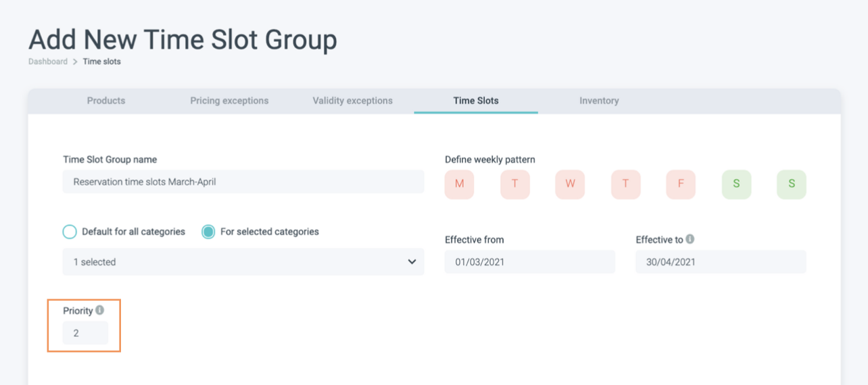The width and height of the screenshot is (868, 385).
Task: Open the Pricing exceptions tab
Action: point(229,101)
